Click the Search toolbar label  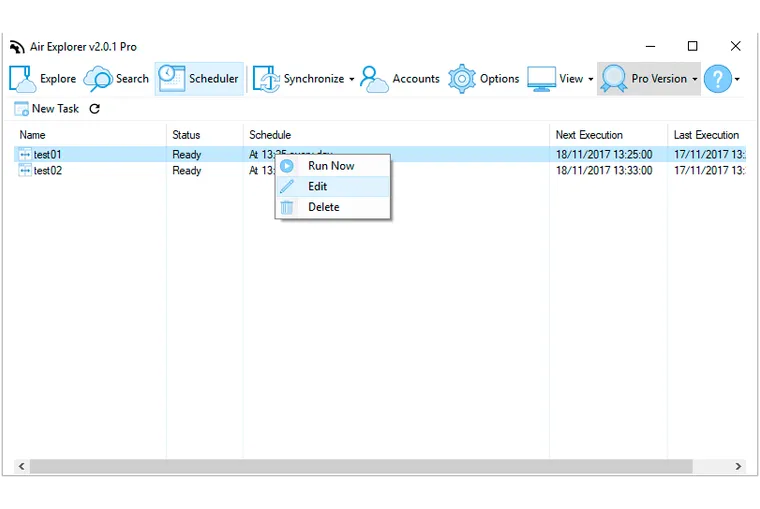[x=132, y=79]
